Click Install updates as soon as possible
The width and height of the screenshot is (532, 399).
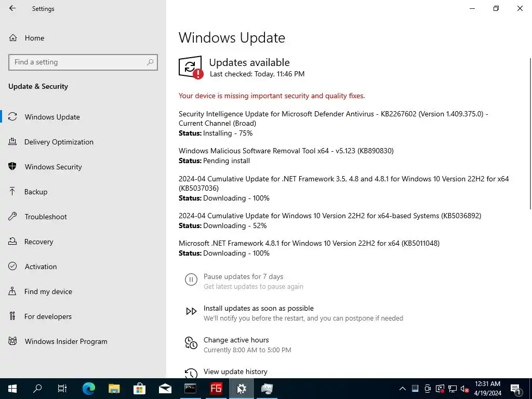[259, 308]
